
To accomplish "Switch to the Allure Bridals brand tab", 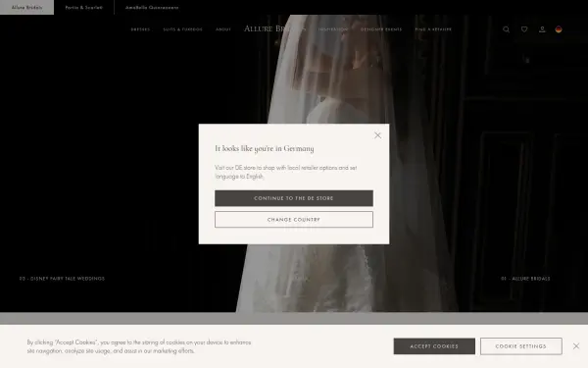I will click(27, 8).
